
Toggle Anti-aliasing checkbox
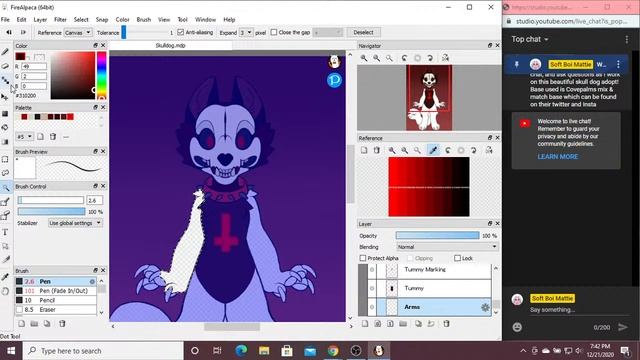click(x=181, y=32)
